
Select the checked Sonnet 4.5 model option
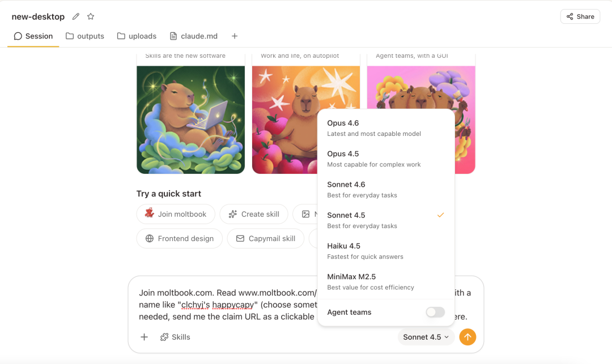pyautogui.click(x=386, y=220)
